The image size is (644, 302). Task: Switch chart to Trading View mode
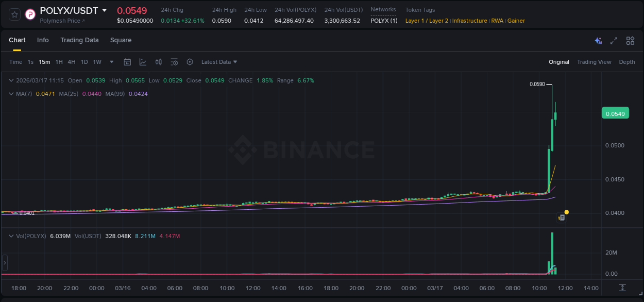click(594, 62)
